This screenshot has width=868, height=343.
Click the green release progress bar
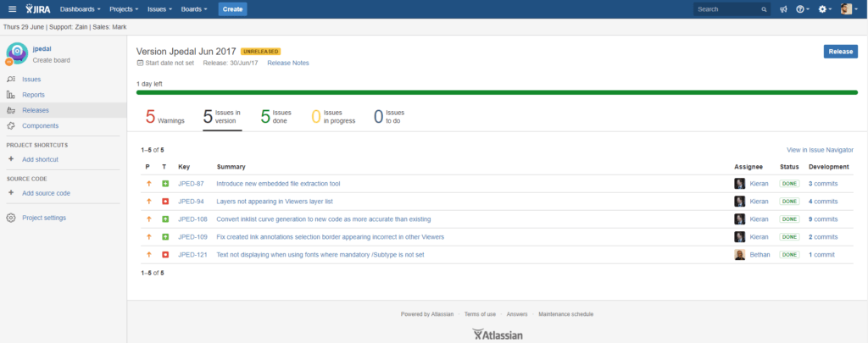pos(497,92)
